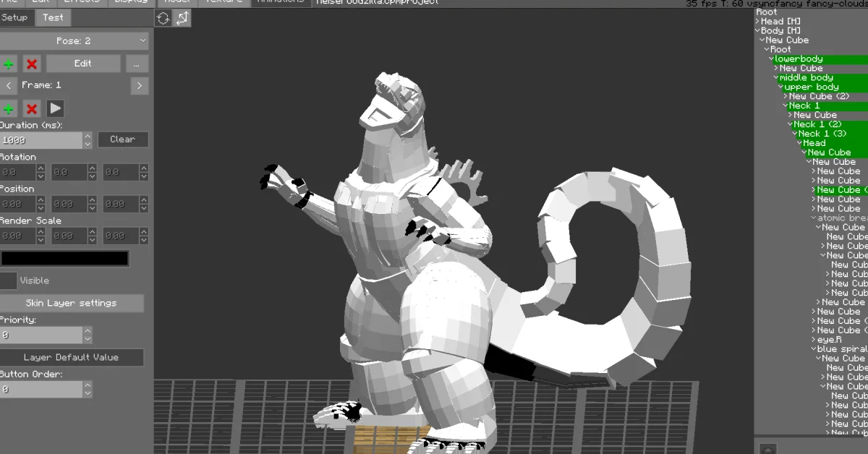The image size is (868, 454).
Task: Increase Priority value with up arrow
Action: pos(88,330)
